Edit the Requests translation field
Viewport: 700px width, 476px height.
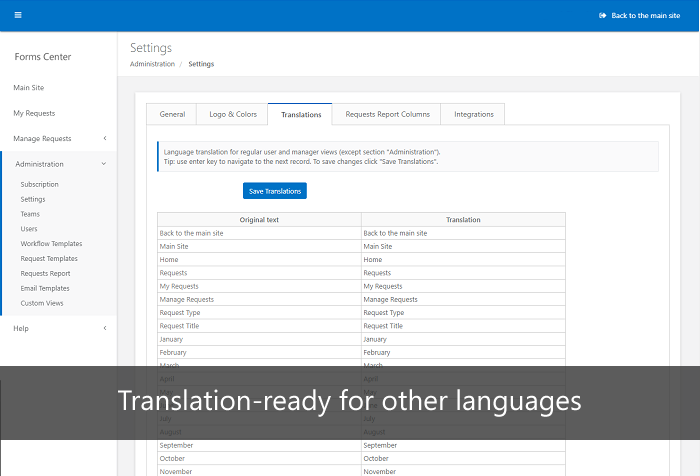coord(463,273)
